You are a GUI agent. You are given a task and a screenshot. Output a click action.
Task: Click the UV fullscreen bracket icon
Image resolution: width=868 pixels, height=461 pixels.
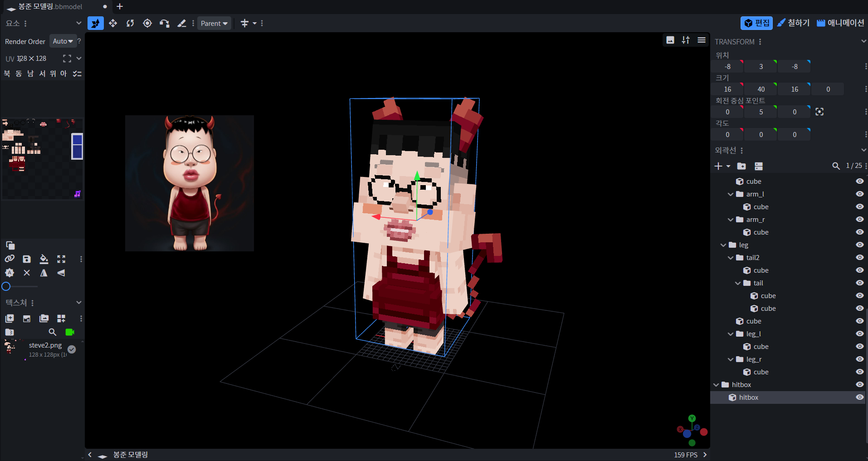tap(67, 59)
